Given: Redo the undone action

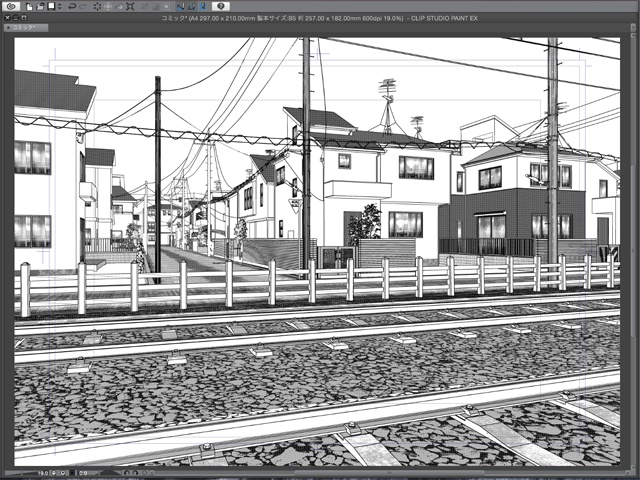Looking at the screenshot, I should coord(83,7).
